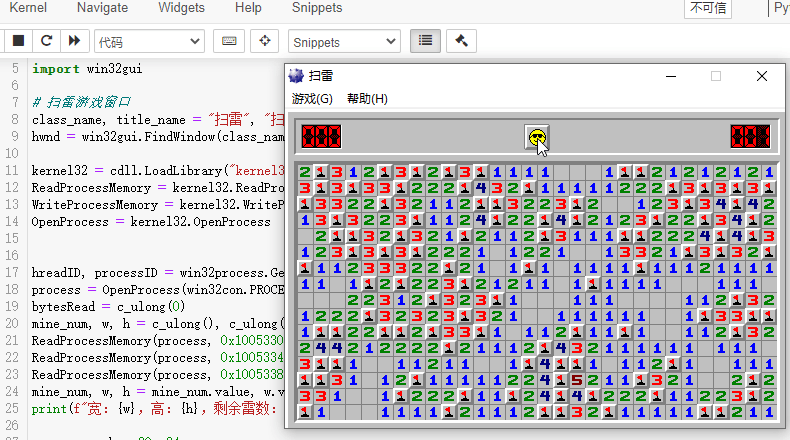Click the fast-forward restart and run all icon
Screen dimensions: 790x440
[x=75, y=41]
